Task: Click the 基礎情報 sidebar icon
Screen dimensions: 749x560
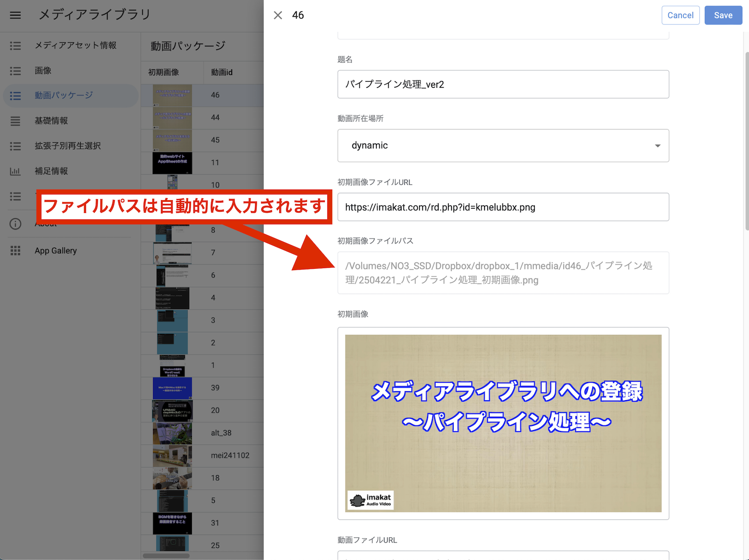Action: [15, 121]
